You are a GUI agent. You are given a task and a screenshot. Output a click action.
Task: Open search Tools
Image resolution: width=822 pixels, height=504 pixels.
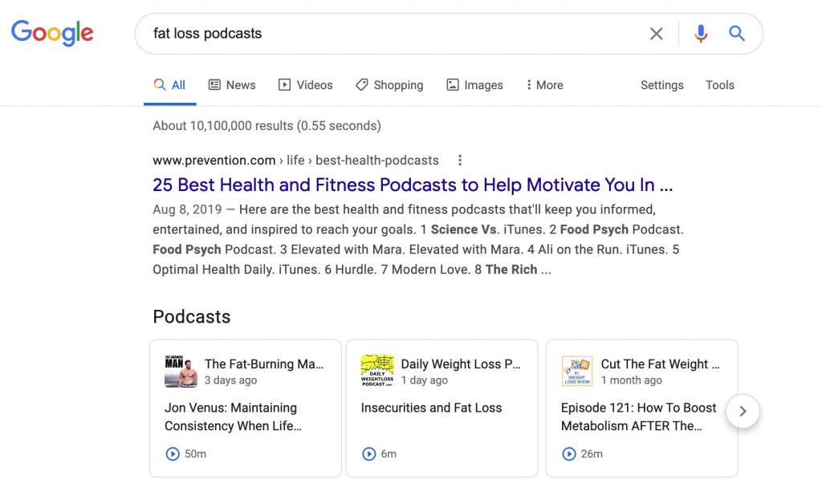coord(720,85)
